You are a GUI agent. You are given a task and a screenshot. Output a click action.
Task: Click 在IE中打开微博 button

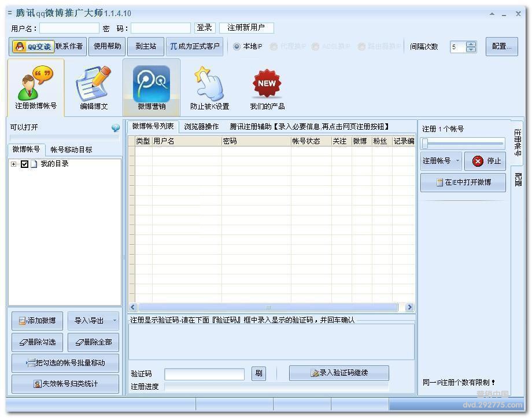463,182
